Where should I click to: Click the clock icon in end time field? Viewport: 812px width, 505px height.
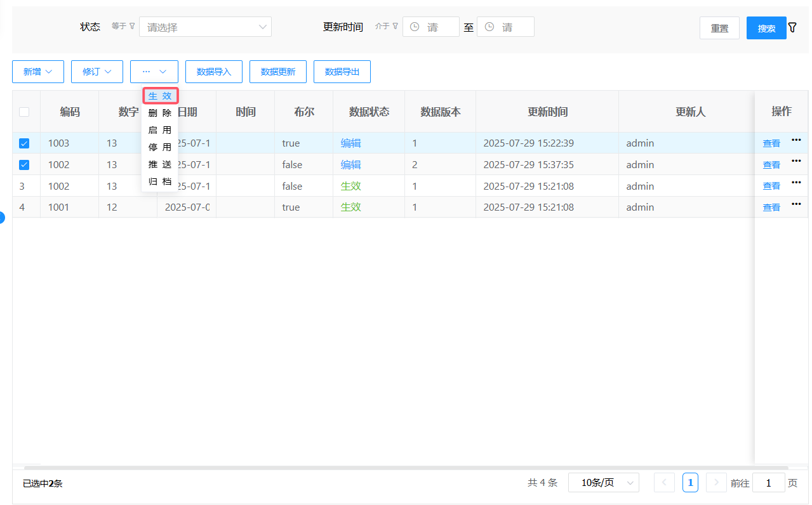click(x=489, y=27)
